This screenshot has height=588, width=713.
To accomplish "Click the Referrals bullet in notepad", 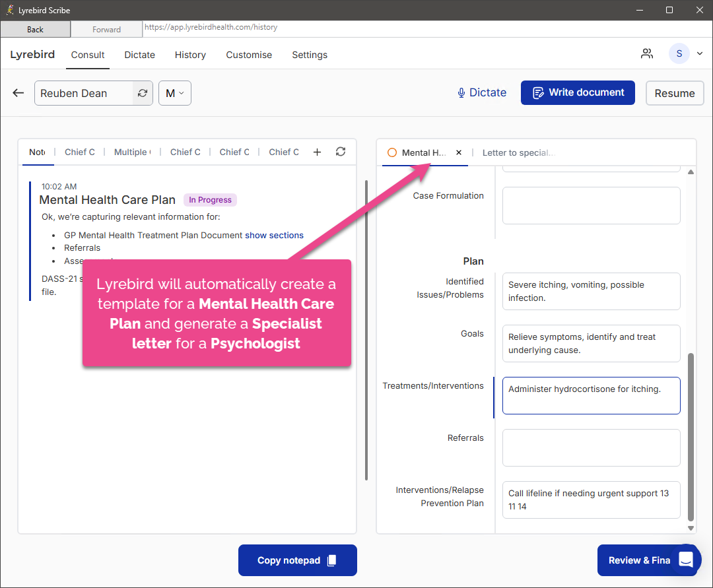I will [82, 248].
